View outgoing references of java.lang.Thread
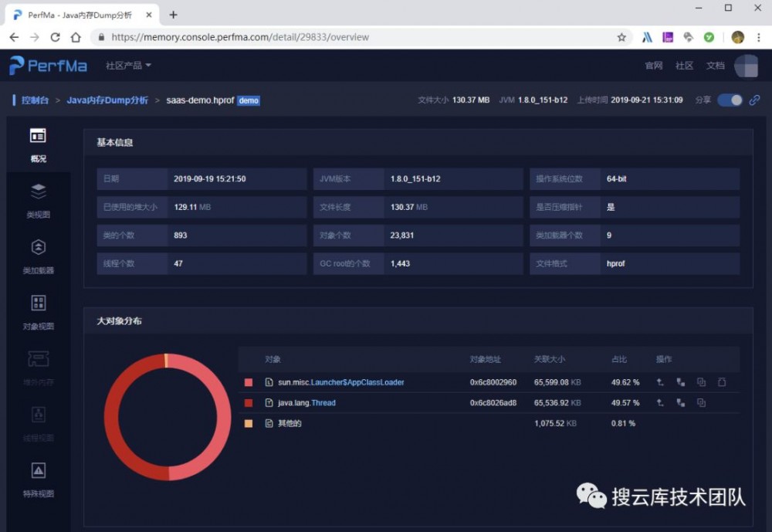This screenshot has width=772, height=532. (x=680, y=402)
